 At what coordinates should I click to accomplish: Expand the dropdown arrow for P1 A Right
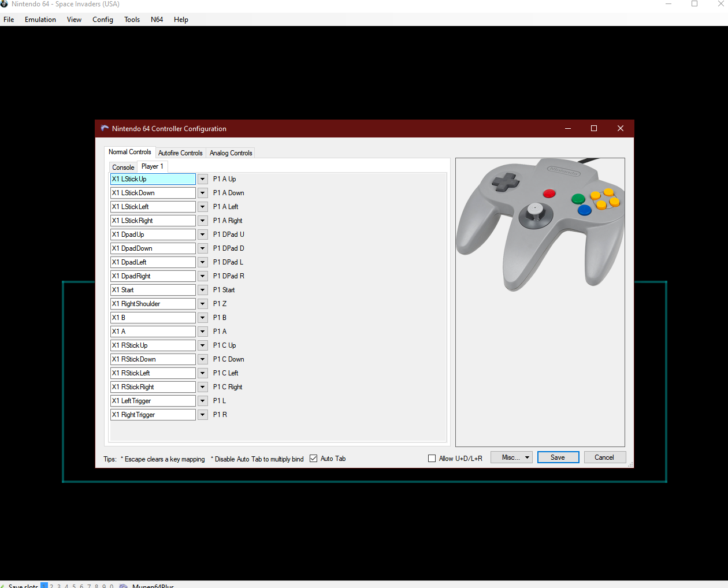tap(203, 221)
